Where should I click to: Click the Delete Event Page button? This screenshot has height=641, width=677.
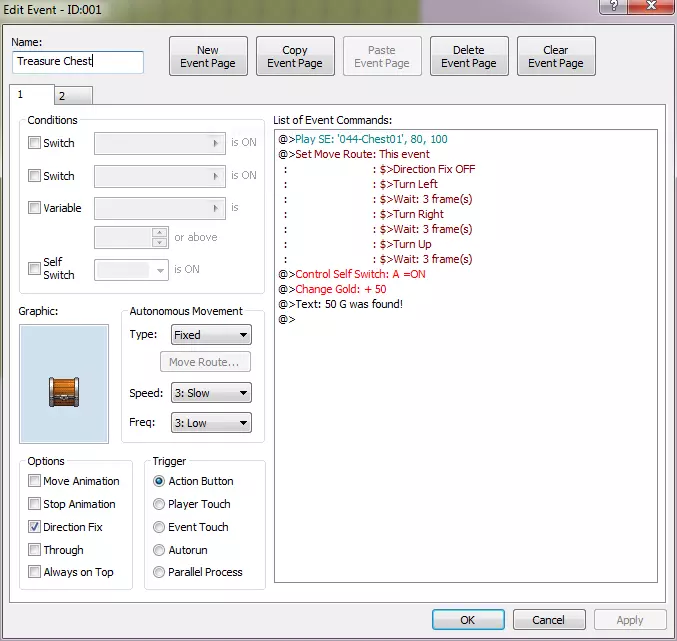tap(469, 56)
